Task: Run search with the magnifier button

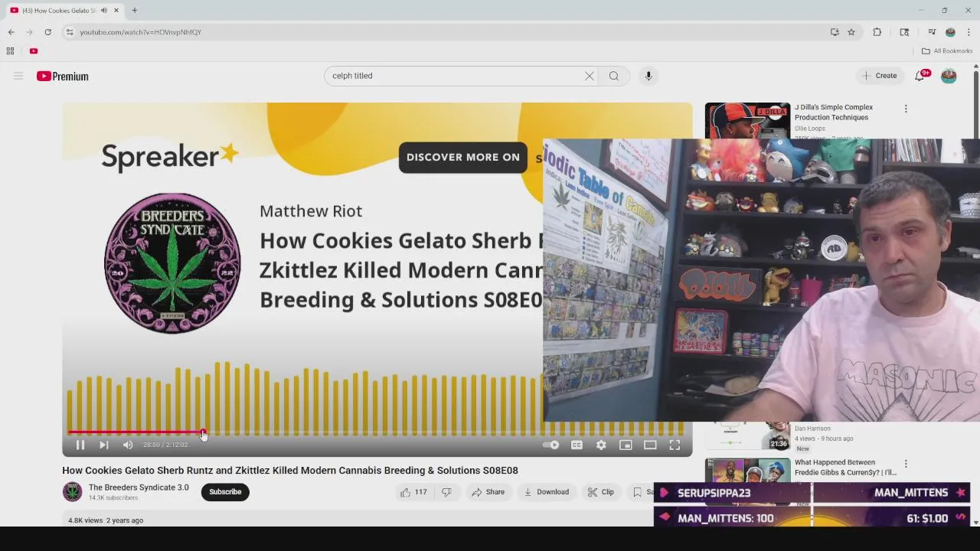Action: coord(614,76)
